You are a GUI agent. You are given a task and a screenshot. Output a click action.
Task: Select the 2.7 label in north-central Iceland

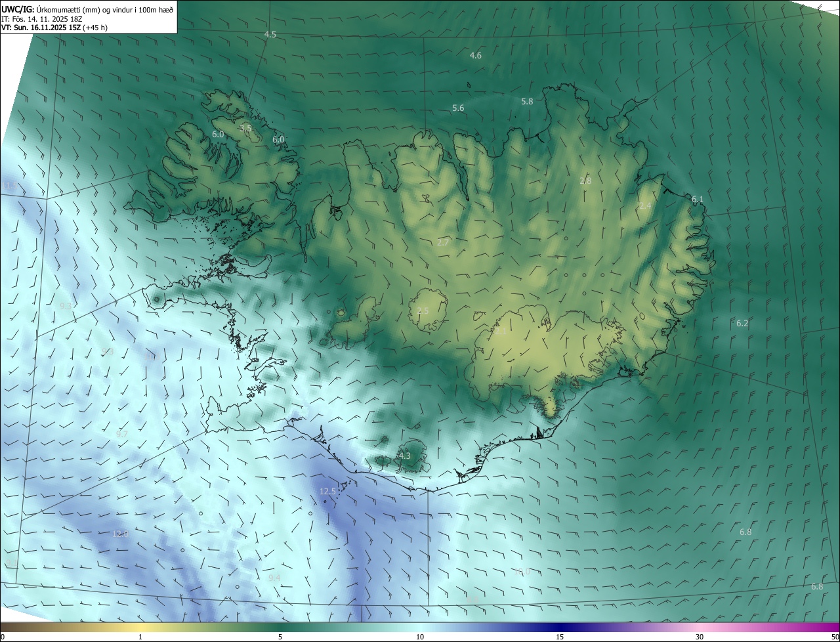(443, 242)
